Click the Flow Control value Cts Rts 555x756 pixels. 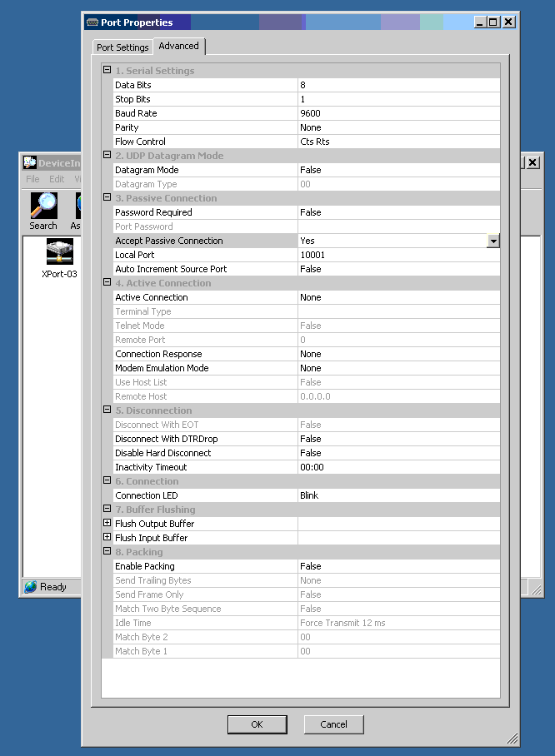coord(398,142)
